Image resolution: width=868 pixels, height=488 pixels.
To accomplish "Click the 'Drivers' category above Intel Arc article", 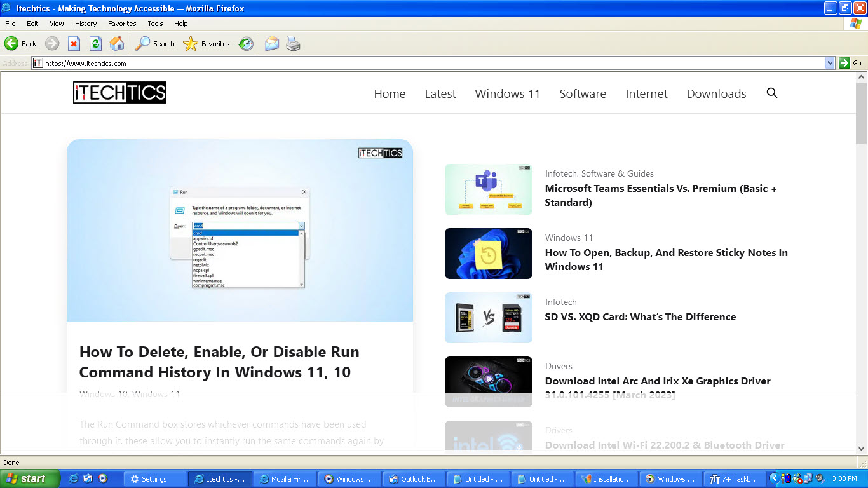I will (x=559, y=366).
